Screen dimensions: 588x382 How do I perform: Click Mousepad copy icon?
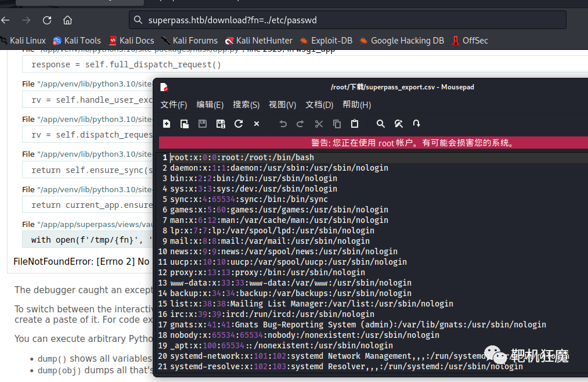337,124
